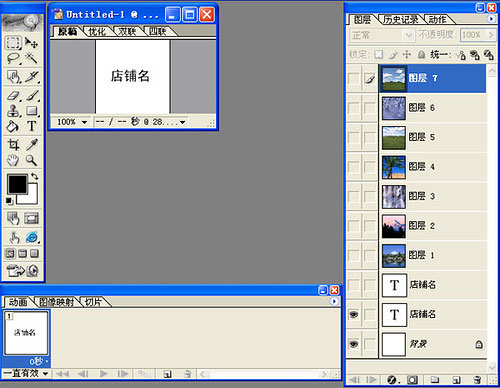Screen dimensions: 500x388
Task: Show layer 图层 6 visibility box
Action: tap(353, 108)
